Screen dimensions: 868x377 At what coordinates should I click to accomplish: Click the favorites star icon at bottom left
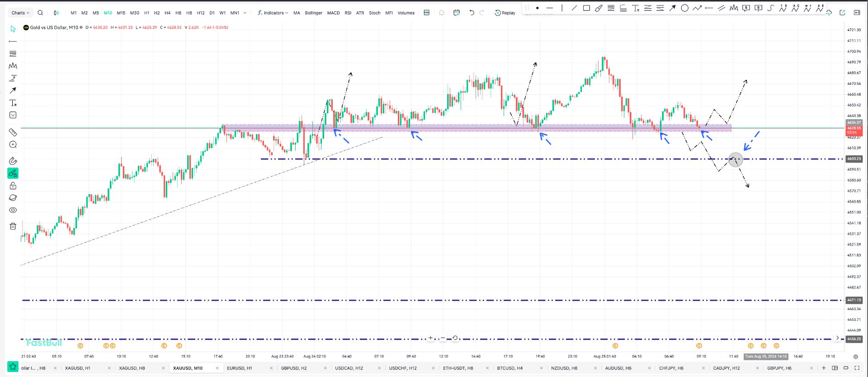(x=13, y=367)
